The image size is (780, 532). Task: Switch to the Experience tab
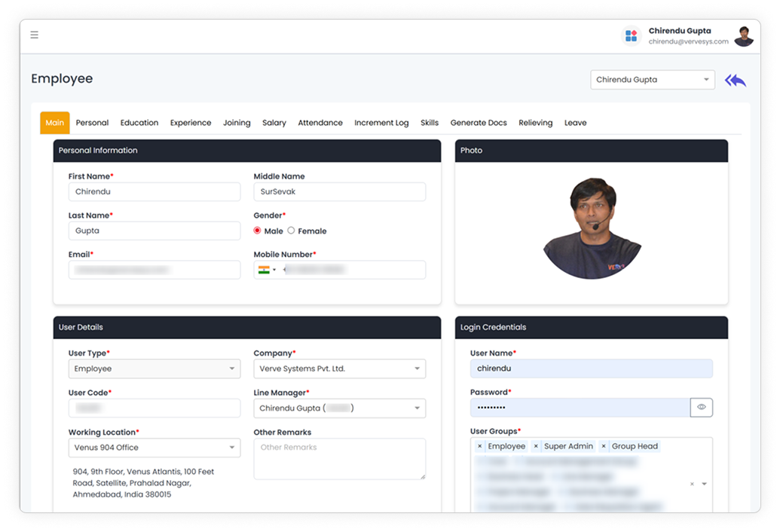coord(191,123)
